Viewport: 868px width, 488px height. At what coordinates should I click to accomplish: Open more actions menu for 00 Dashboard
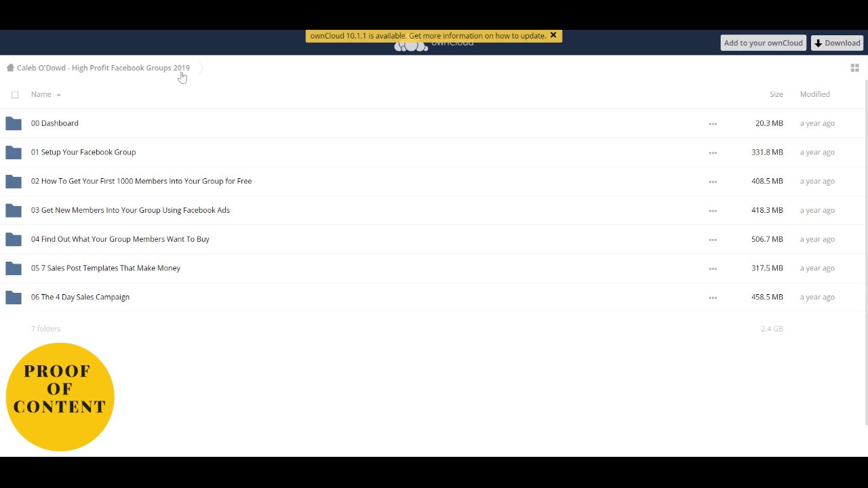(x=713, y=124)
